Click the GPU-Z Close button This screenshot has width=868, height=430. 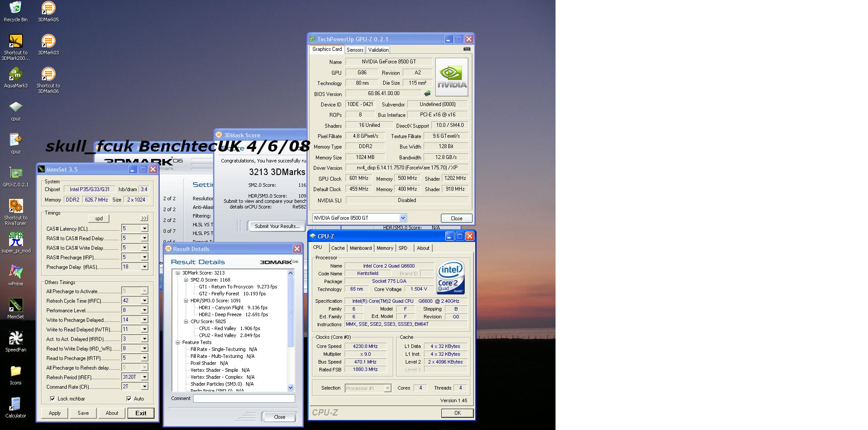[x=457, y=218]
